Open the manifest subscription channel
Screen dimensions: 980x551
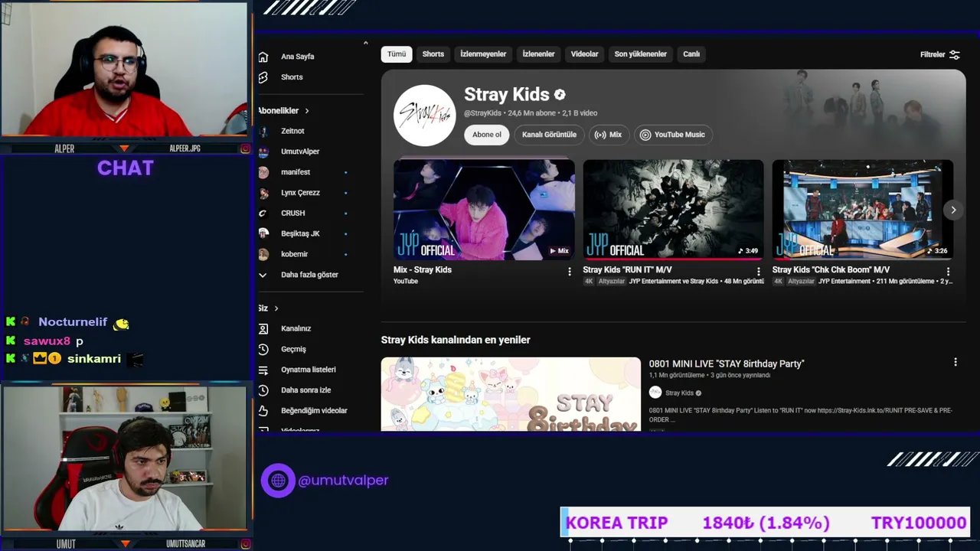point(296,172)
